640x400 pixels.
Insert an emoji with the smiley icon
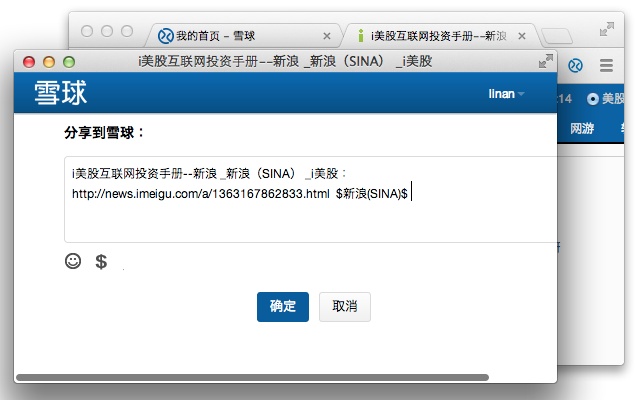[x=73, y=261]
